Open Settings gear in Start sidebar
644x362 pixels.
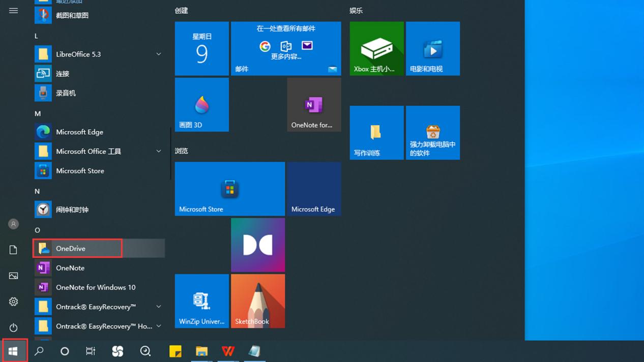click(13, 301)
